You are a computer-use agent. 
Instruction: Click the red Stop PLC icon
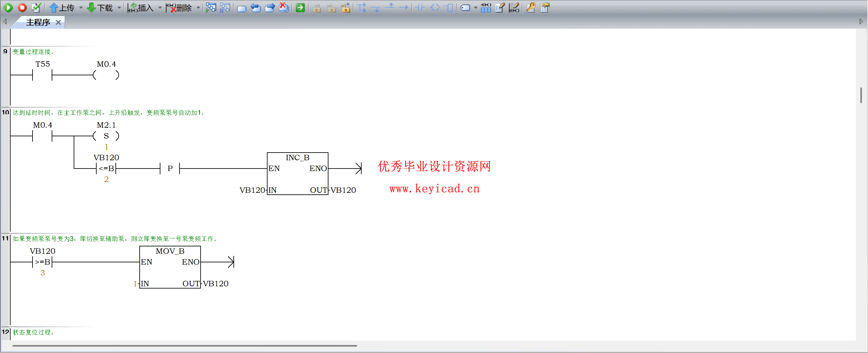(x=22, y=7)
